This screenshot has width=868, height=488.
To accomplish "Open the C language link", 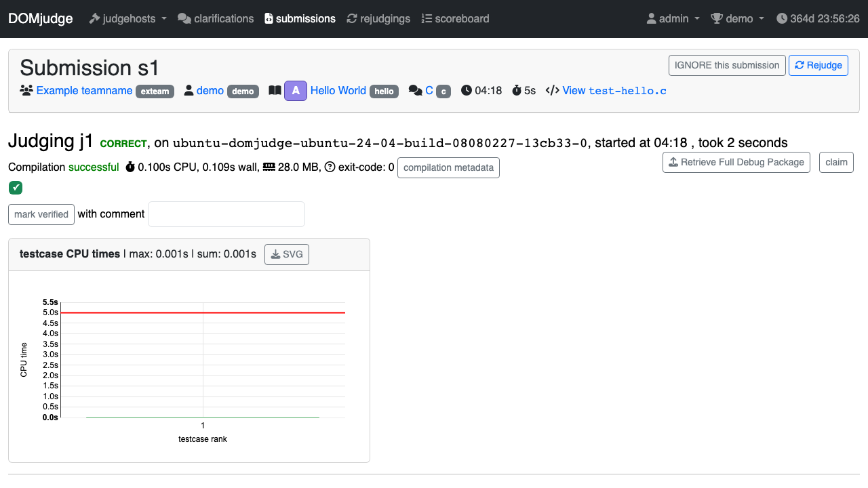I will pos(429,90).
